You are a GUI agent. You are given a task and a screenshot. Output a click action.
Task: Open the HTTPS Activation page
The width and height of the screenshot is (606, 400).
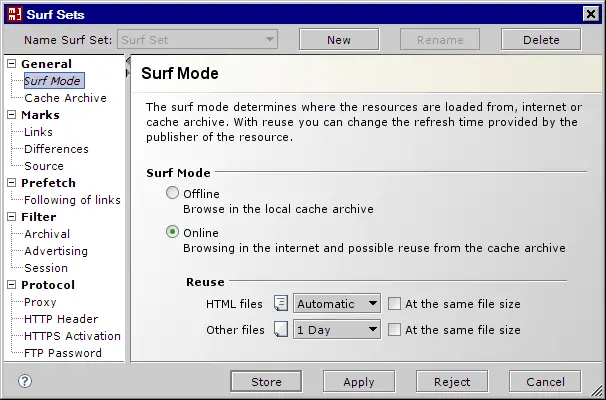[72, 336]
